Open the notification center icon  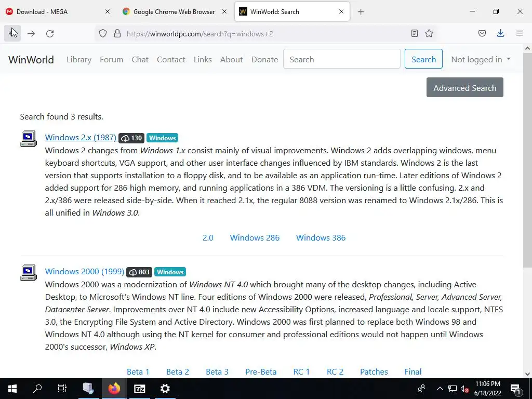516,389
